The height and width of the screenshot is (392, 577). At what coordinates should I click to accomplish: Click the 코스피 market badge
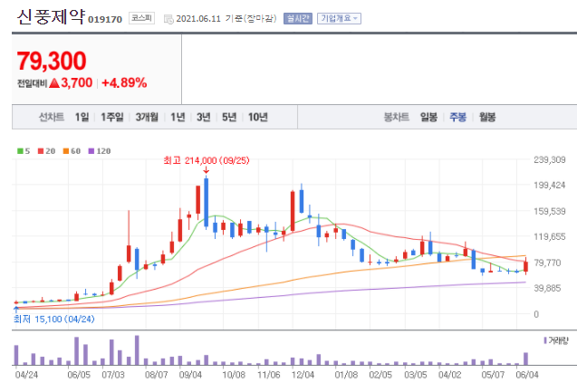[141, 18]
